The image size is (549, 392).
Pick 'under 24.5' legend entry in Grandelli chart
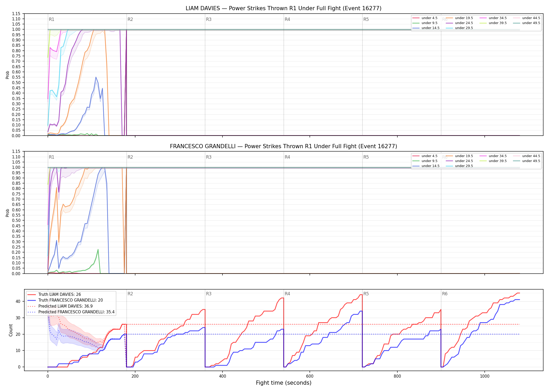[459, 161]
